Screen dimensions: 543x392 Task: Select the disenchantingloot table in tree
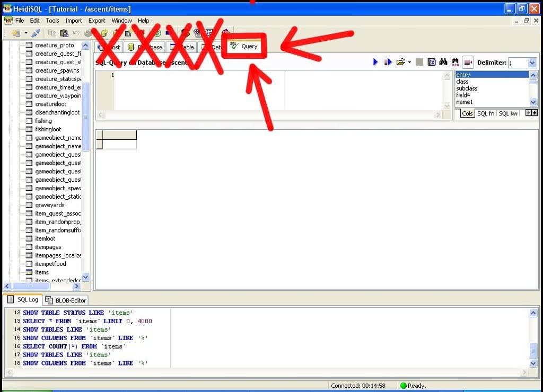point(57,112)
